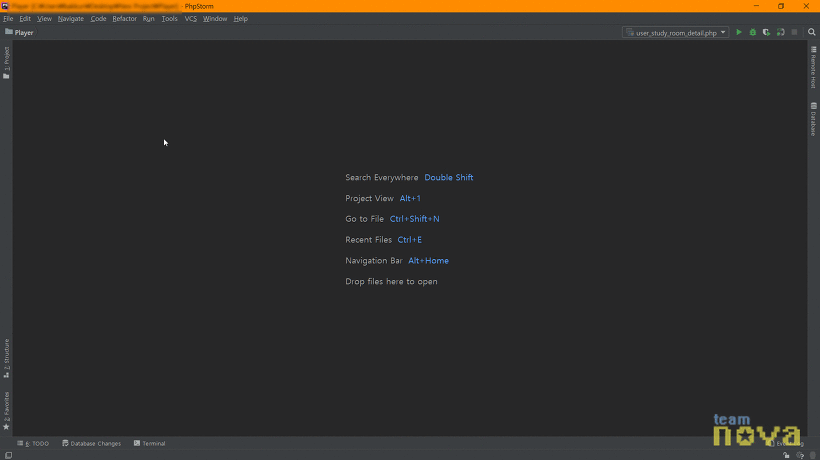Click the grey stop square icon
The height and width of the screenshot is (460, 820).
coord(794,32)
